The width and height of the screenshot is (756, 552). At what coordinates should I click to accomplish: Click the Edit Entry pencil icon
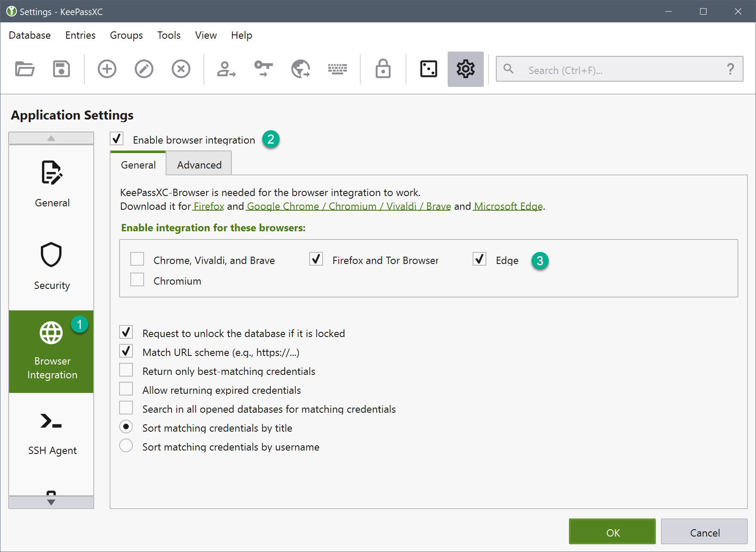(144, 69)
